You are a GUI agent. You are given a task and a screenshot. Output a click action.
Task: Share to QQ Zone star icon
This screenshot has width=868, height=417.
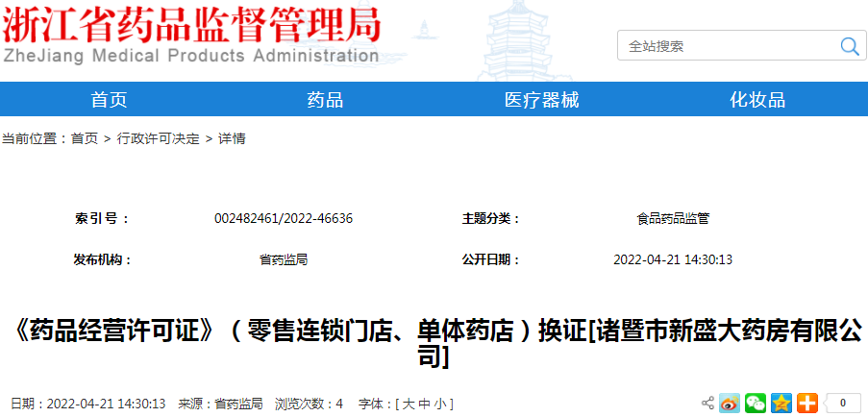[781, 403]
